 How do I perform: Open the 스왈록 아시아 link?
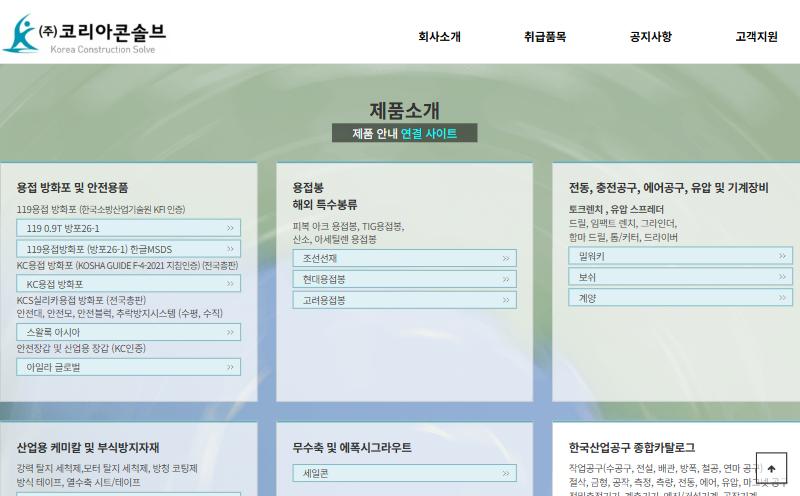[129, 332]
